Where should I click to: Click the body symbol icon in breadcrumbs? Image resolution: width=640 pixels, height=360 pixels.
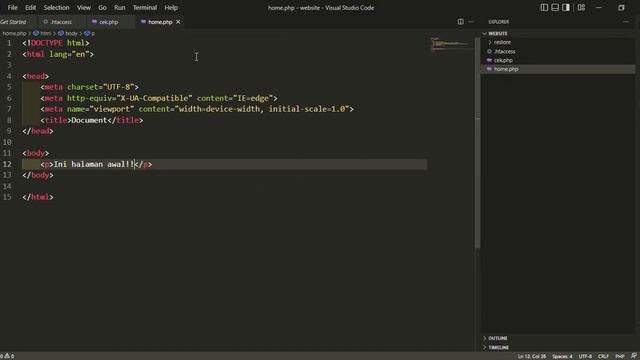[61, 33]
